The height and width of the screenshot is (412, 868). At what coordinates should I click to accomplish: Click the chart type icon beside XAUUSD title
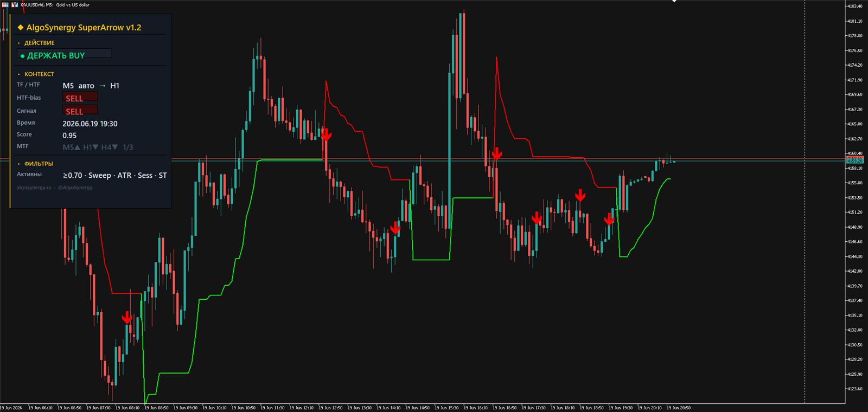[15, 4]
